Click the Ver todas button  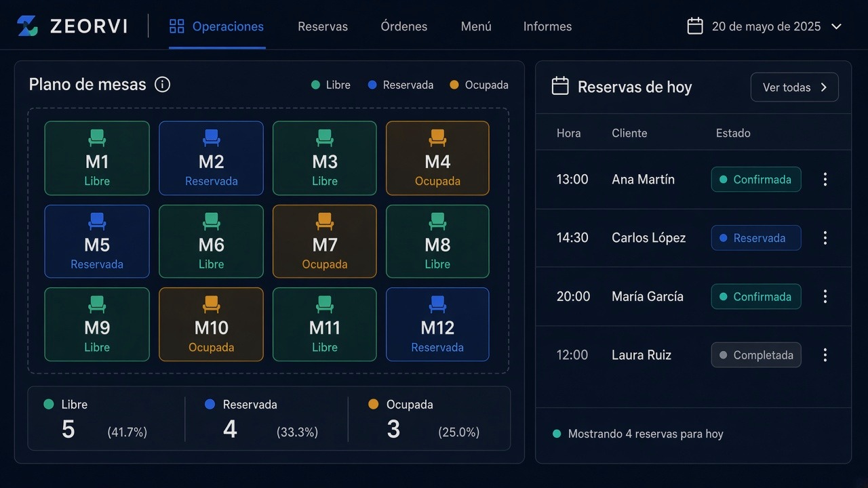795,87
